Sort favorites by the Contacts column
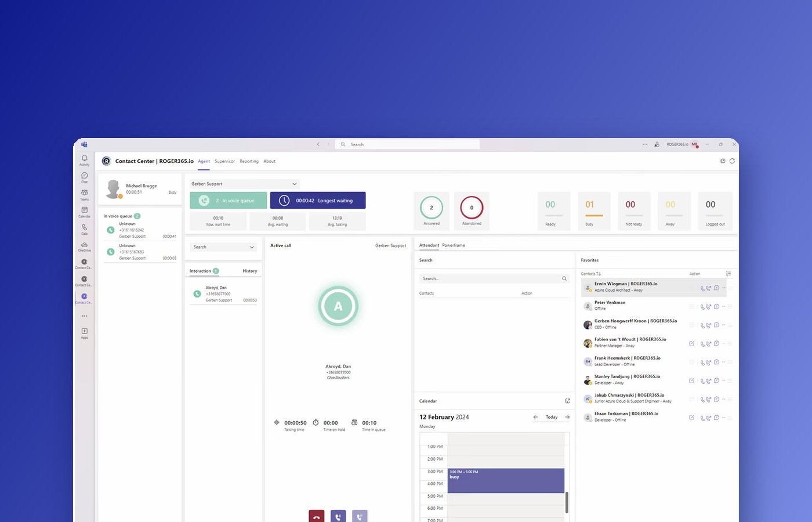The height and width of the screenshot is (522, 812). tap(591, 274)
